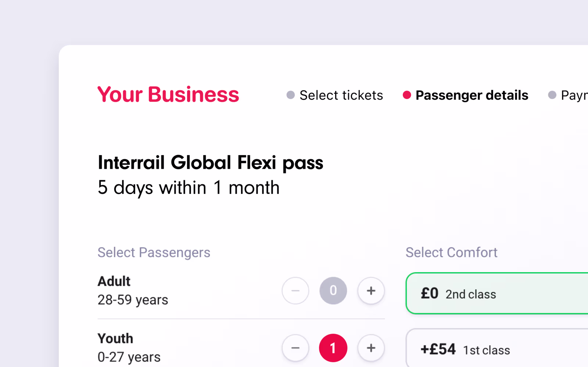Screen dimensions: 588x367
Task: Increase the Youth passenger count
Action: click(x=371, y=348)
